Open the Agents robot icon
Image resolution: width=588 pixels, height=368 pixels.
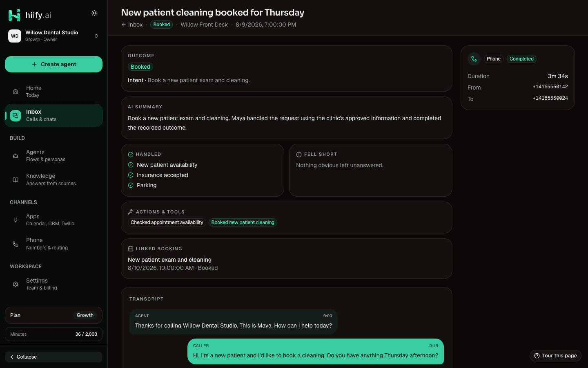(16, 156)
